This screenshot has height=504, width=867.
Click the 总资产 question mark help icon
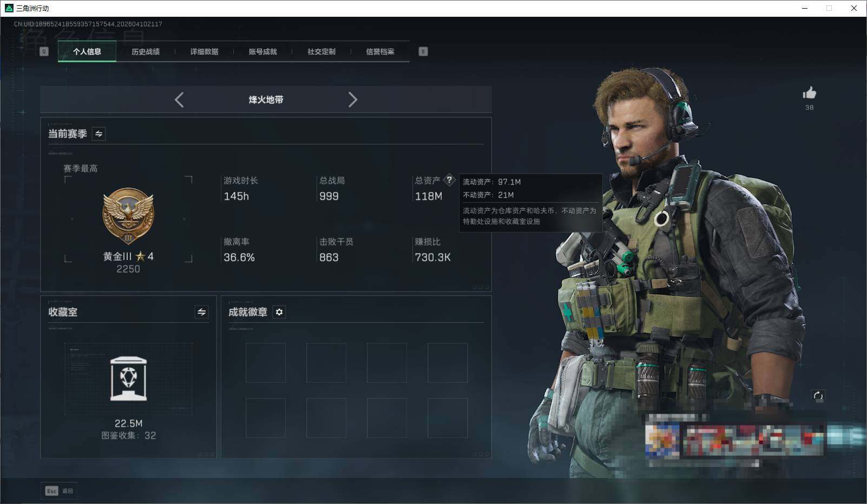tap(449, 181)
